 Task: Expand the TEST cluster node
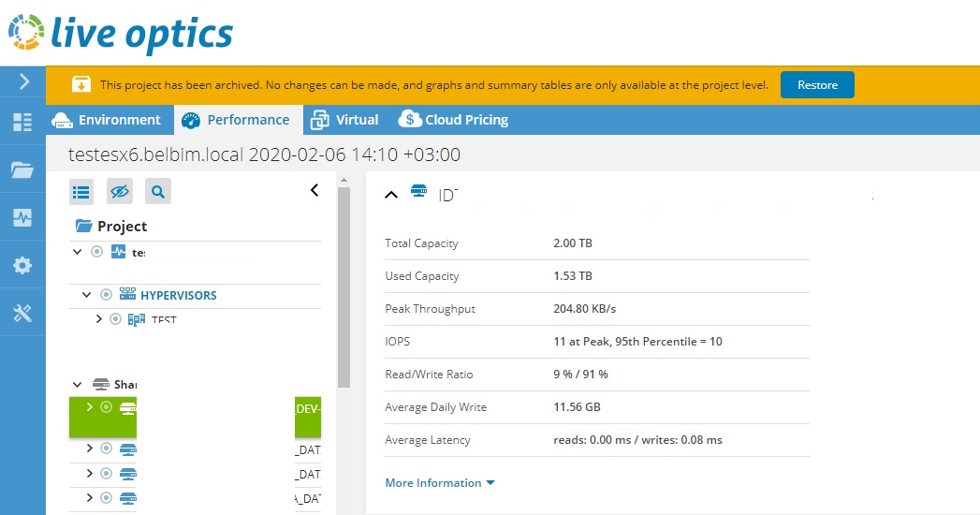(99, 318)
